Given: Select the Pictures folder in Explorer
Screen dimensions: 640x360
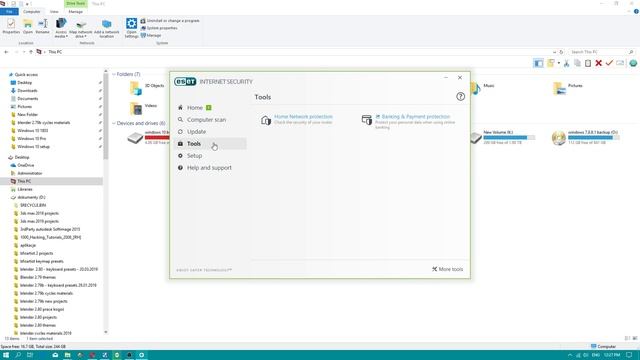Looking at the screenshot, I should coord(568,87).
